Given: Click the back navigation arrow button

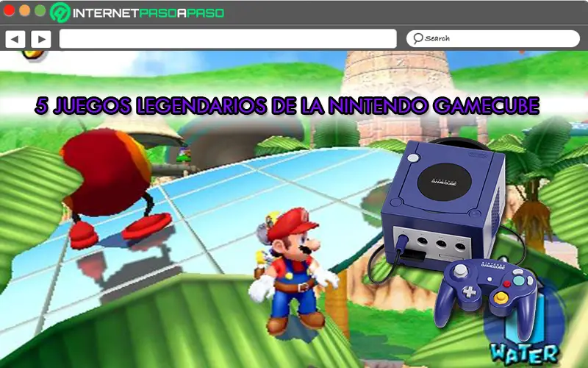Looking at the screenshot, I should 15,39.
